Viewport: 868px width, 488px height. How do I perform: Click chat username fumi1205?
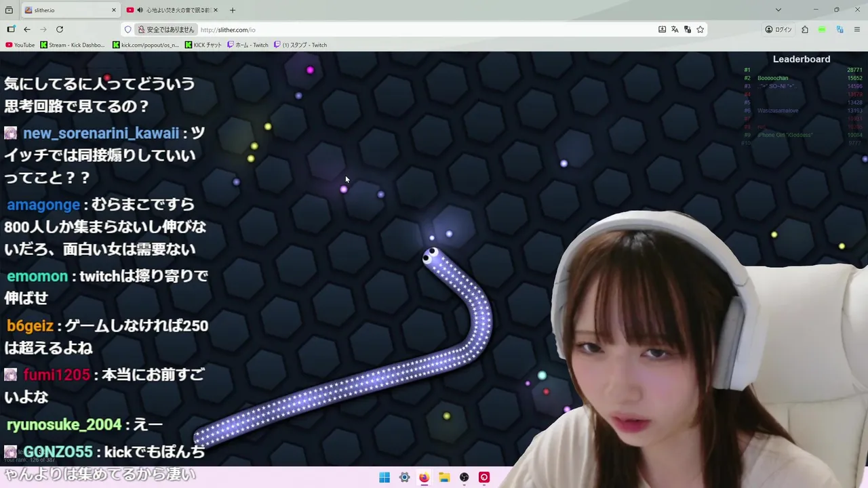click(x=56, y=375)
